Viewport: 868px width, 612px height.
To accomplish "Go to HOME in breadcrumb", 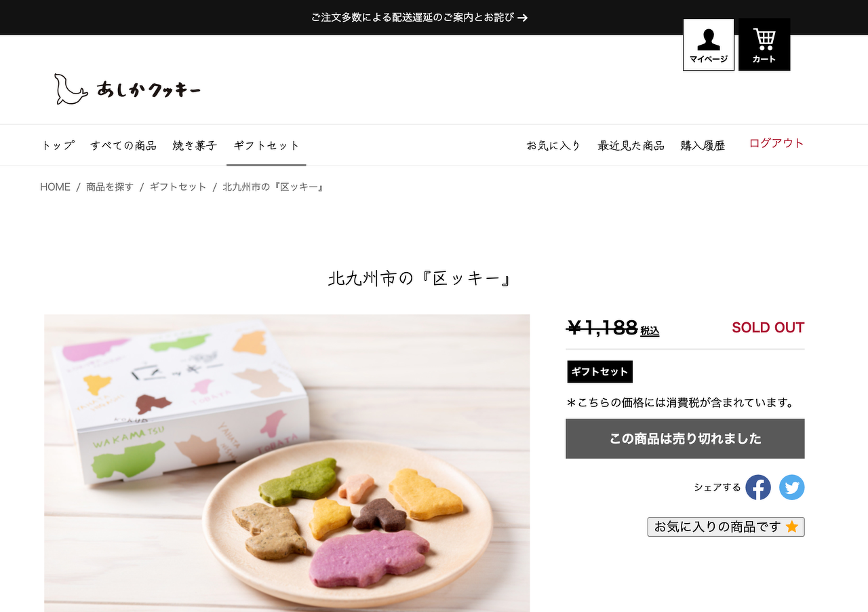I will (55, 187).
